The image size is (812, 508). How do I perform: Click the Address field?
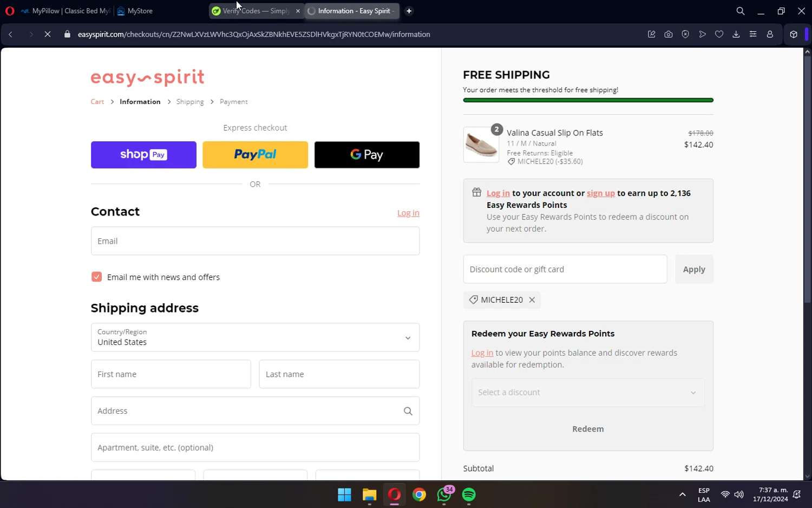(x=255, y=411)
